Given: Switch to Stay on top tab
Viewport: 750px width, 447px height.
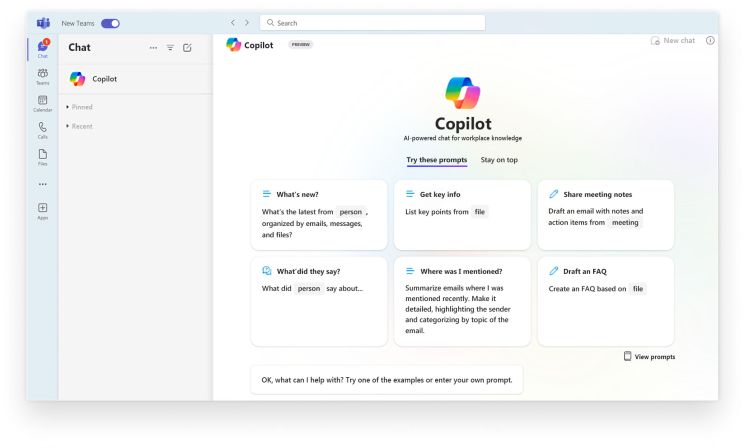Looking at the screenshot, I should 499,160.
